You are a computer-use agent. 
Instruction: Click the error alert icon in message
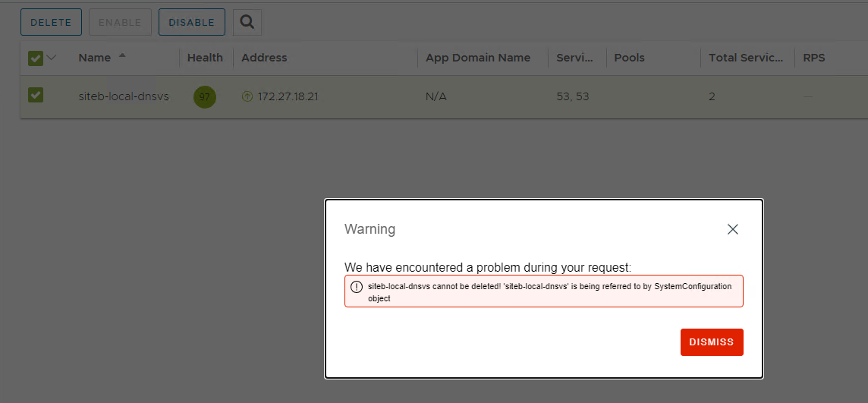pos(357,286)
